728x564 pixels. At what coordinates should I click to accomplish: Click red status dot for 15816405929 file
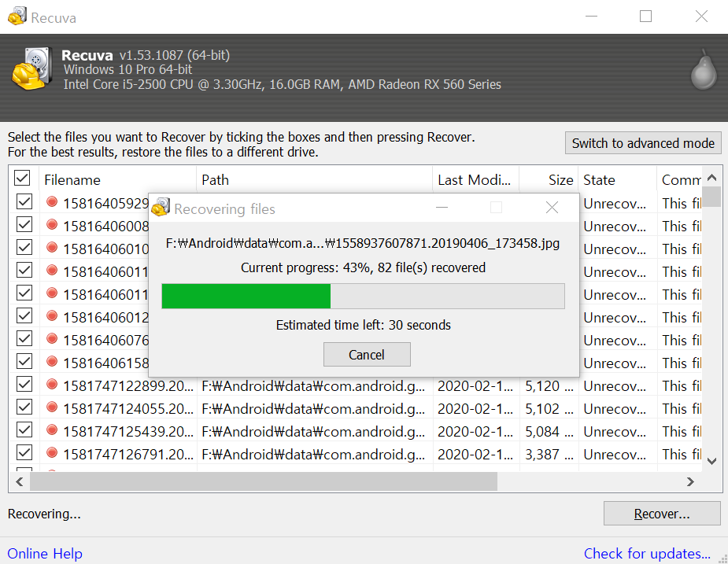point(52,202)
